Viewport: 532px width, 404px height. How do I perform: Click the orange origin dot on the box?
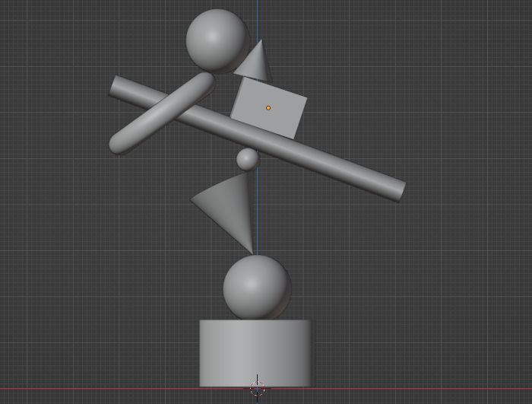pyautogui.click(x=268, y=108)
